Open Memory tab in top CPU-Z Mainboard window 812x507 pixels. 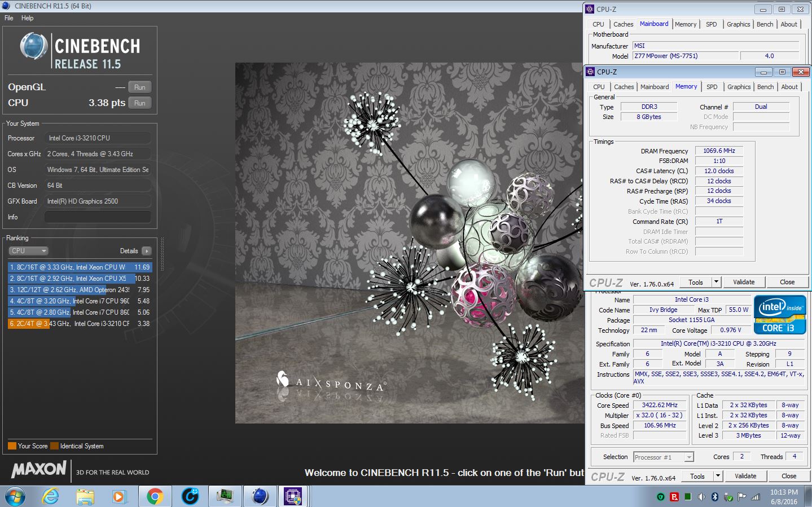pyautogui.click(x=686, y=24)
